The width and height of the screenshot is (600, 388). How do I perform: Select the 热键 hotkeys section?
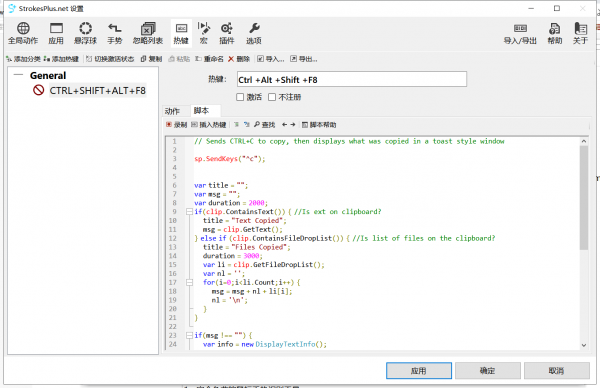pos(181,33)
